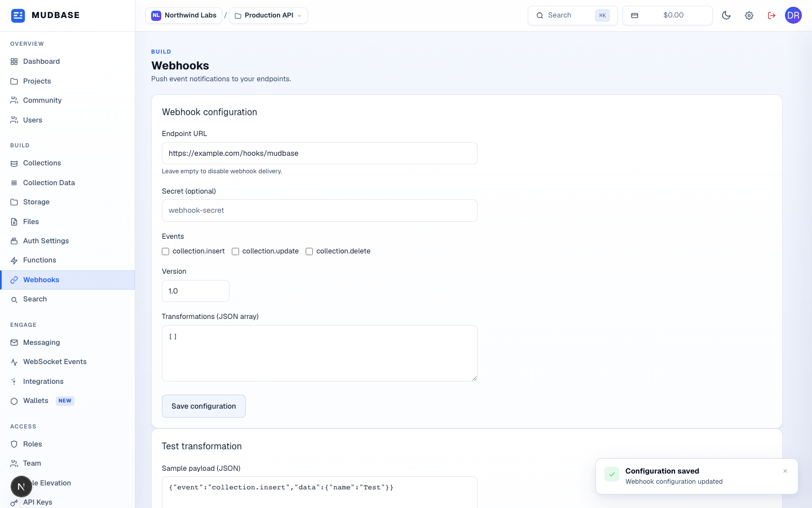Viewport: 812px width, 508px height.
Task: Click the Secret (optional) input field
Action: [320, 211]
